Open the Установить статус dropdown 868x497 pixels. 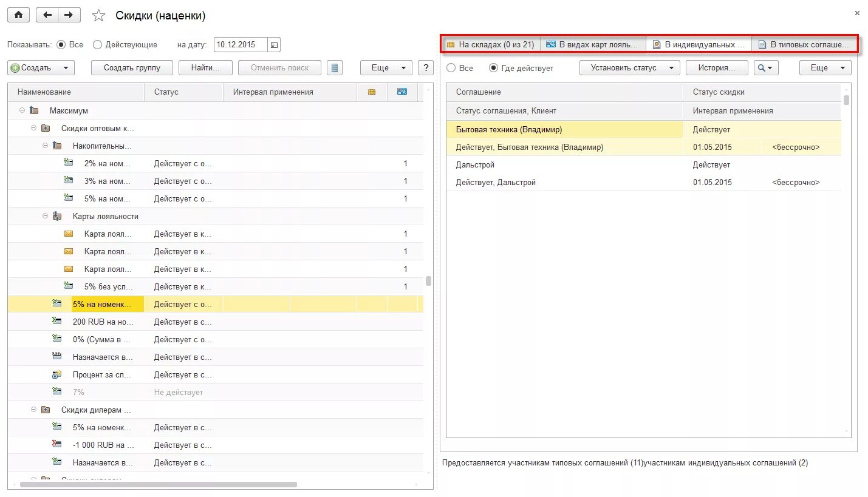coord(629,68)
